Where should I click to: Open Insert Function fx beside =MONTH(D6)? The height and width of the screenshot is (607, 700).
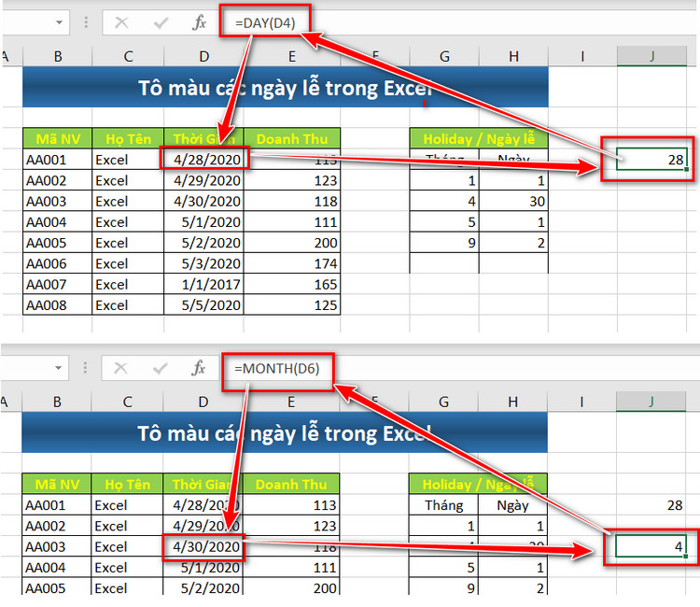[x=198, y=368]
